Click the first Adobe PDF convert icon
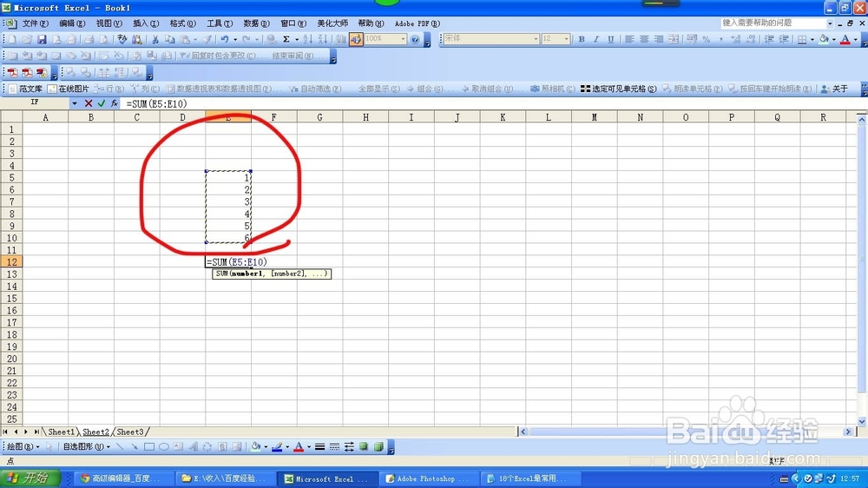The image size is (868, 488). click(12, 73)
